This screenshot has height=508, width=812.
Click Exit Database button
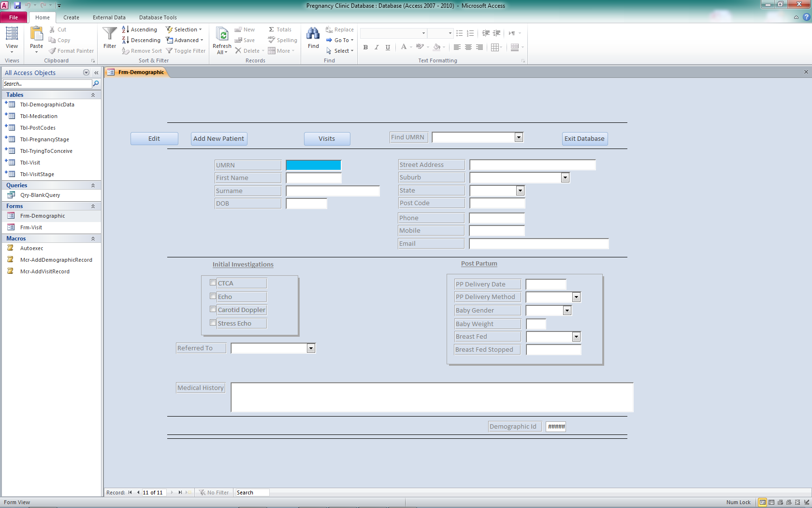585,138
